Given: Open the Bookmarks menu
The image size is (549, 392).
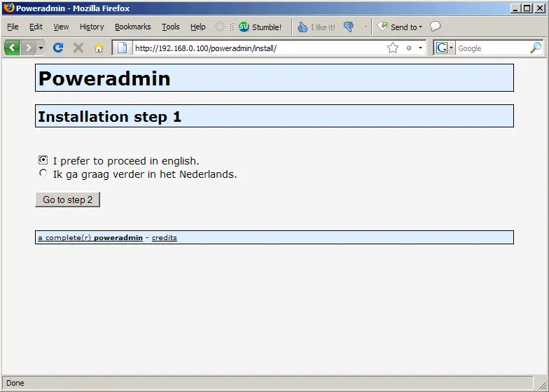Looking at the screenshot, I should click(133, 27).
